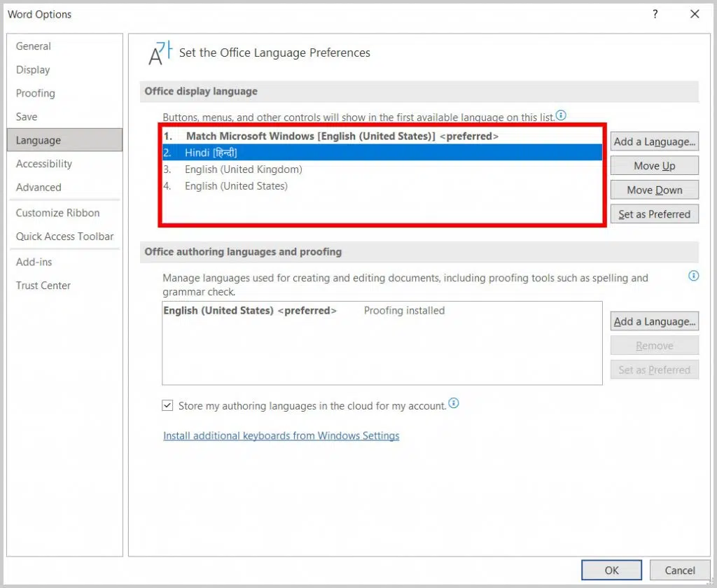This screenshot has width=717, height=588.
Task: Open the Trust Center category
Action: point(65,286)
